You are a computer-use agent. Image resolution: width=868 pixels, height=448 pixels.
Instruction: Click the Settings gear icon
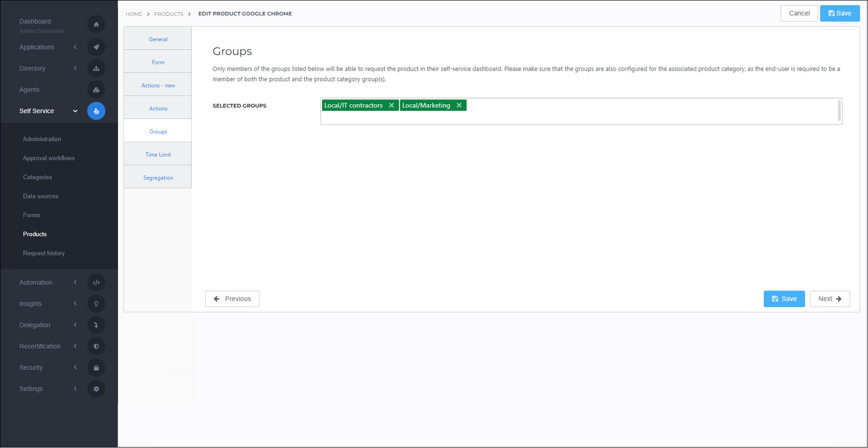pyautogui.click(x=96, y=388)
